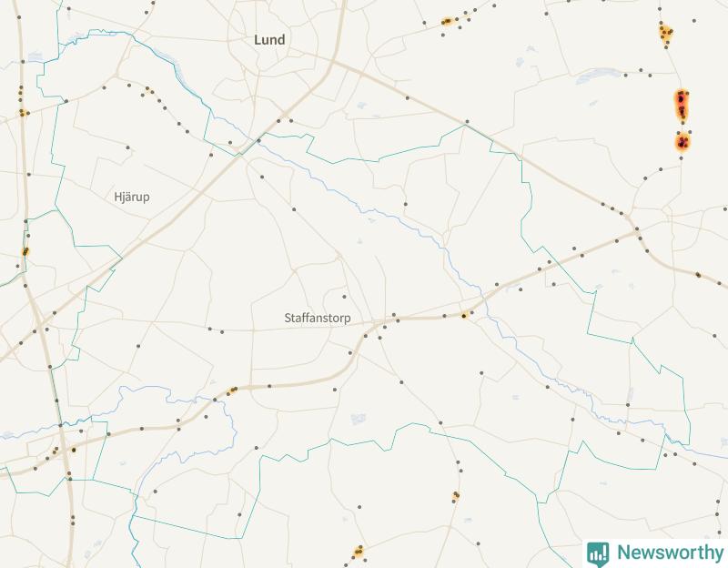Viewport: 728px width, 568px height.
Task: Select the orange hotspot at upper-left road junction
Action: [x=23, y=112]
